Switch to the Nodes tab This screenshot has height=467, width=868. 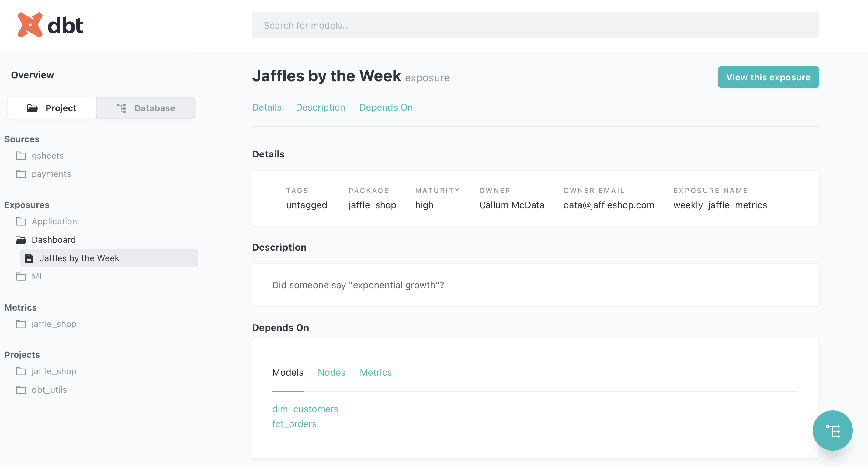click(331, 372)
